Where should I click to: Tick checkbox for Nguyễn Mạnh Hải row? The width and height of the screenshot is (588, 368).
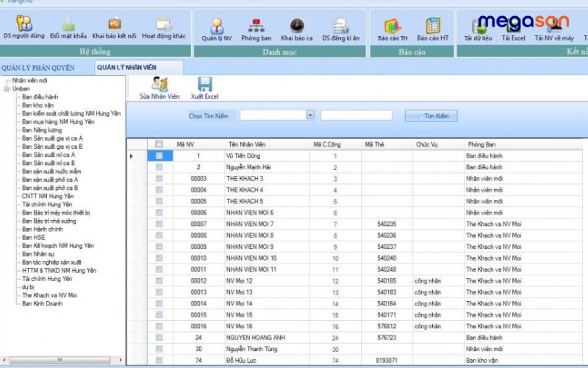159,168
